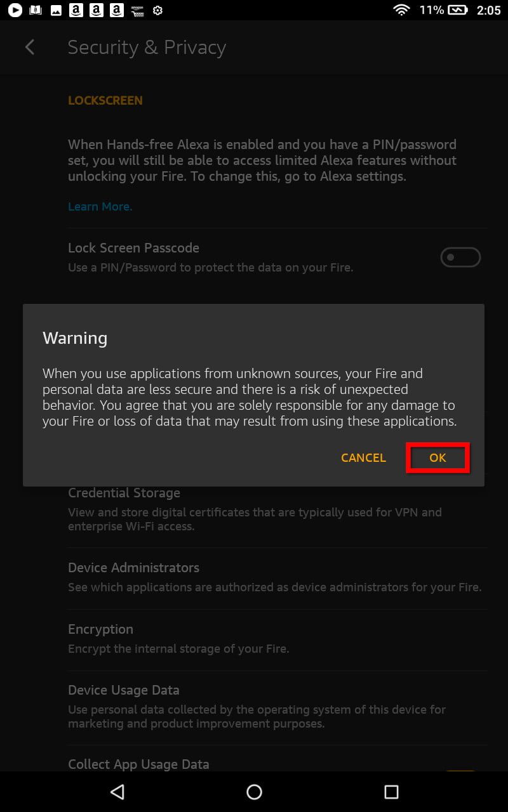Open the Learn More link
Screen dimensions: 508x812
click(100, 207)
